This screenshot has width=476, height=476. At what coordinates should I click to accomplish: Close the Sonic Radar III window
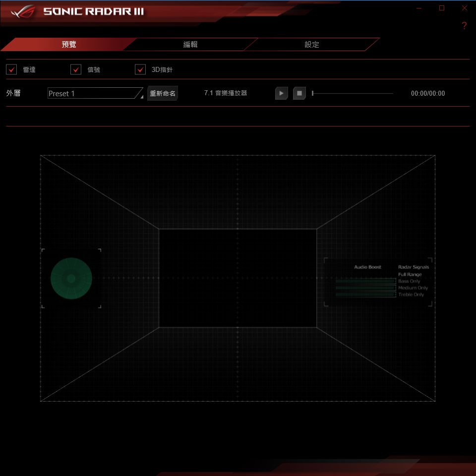pyautogui.click(x=464, y=8)
